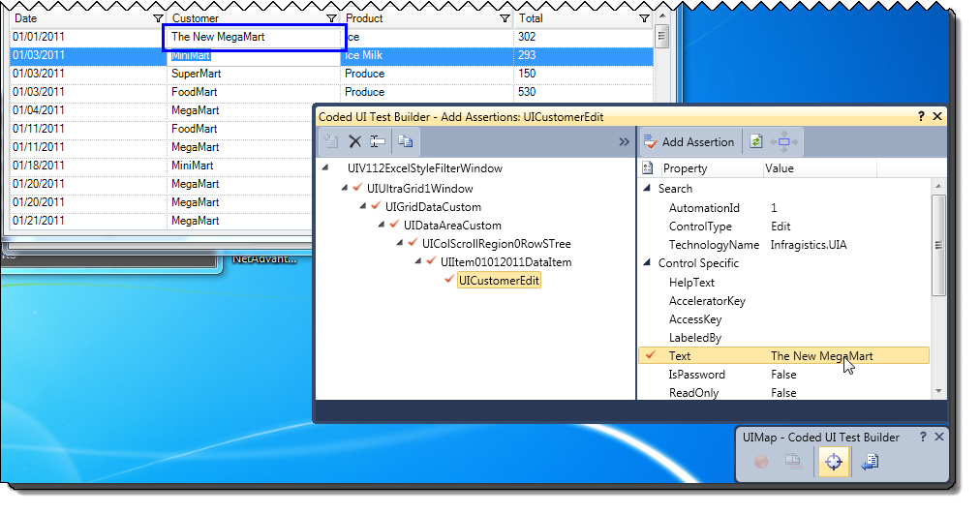Click the Add Assertion button
This screenshot has height=514, width=980.
click(689, 141)
